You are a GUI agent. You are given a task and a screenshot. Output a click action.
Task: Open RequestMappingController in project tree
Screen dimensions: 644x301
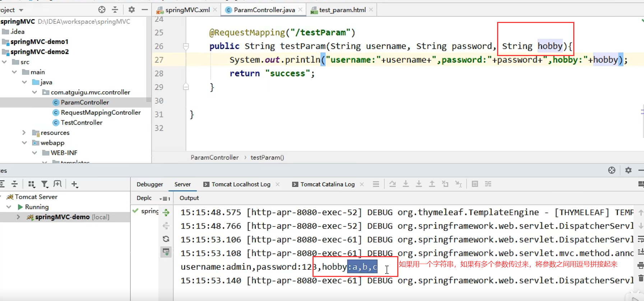tap(101, 112)
